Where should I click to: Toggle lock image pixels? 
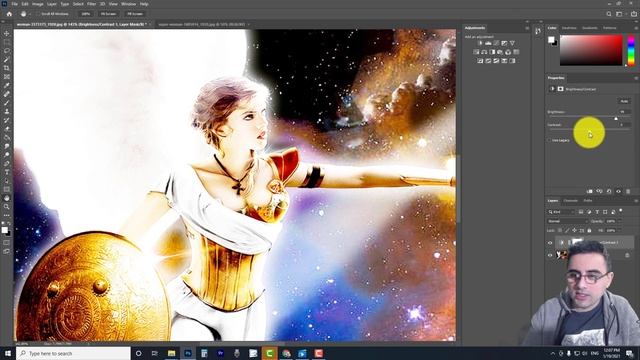click(567, 231)
